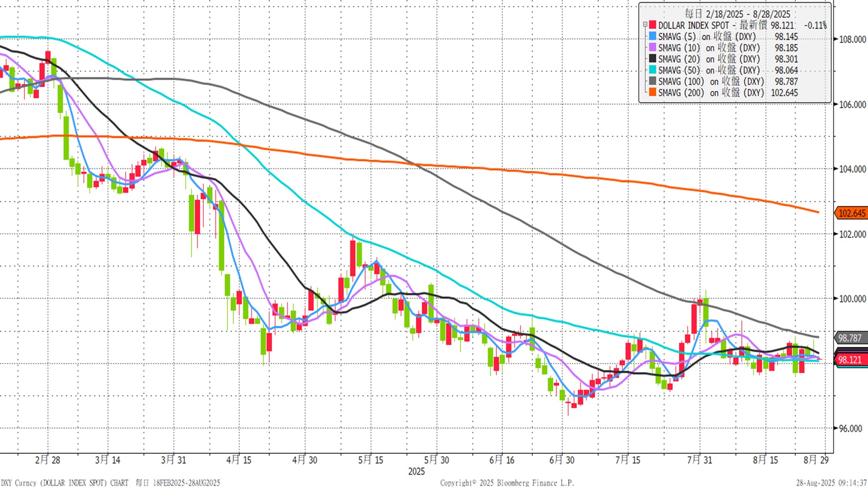The width and height of the screenshot is (868, 488).
Task: Click the legend value 98.145
Action: [x=786, y=36]
